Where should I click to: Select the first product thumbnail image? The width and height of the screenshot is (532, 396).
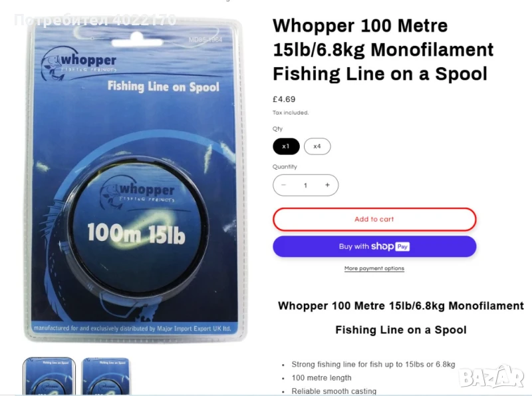point(49,376)
